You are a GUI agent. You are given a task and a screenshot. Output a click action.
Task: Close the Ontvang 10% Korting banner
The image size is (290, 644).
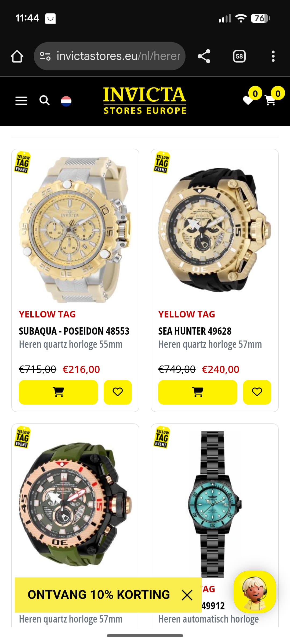[187, 595]
